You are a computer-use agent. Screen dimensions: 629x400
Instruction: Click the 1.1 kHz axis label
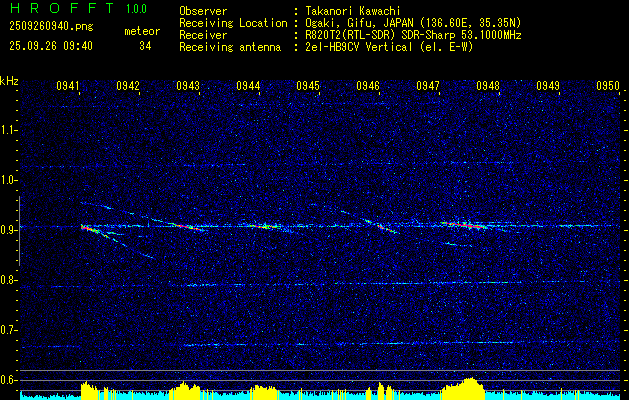pyautogui.click(x=8, y=130)
